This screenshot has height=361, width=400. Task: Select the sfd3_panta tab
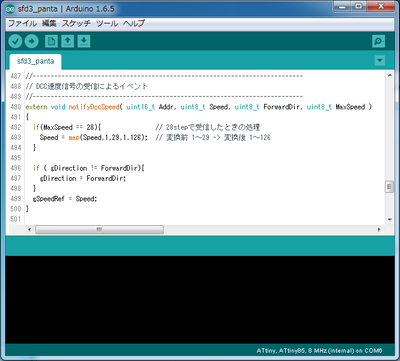(x=35, y=62)
